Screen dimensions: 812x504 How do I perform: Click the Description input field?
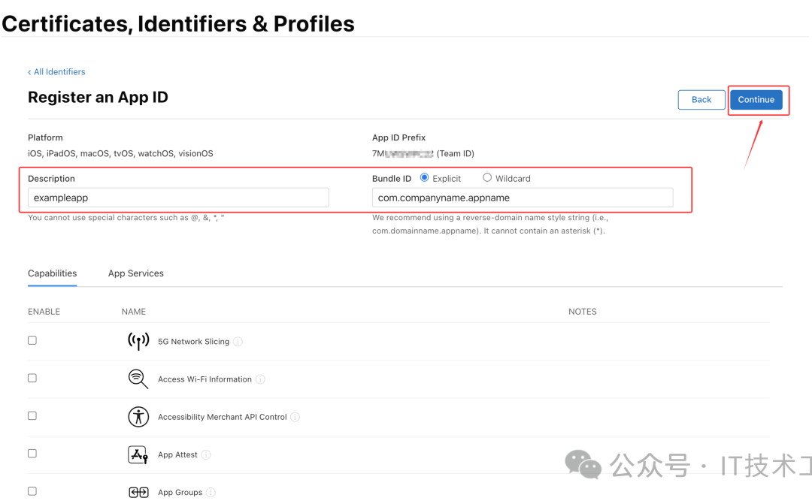click(x=178, y=198)
